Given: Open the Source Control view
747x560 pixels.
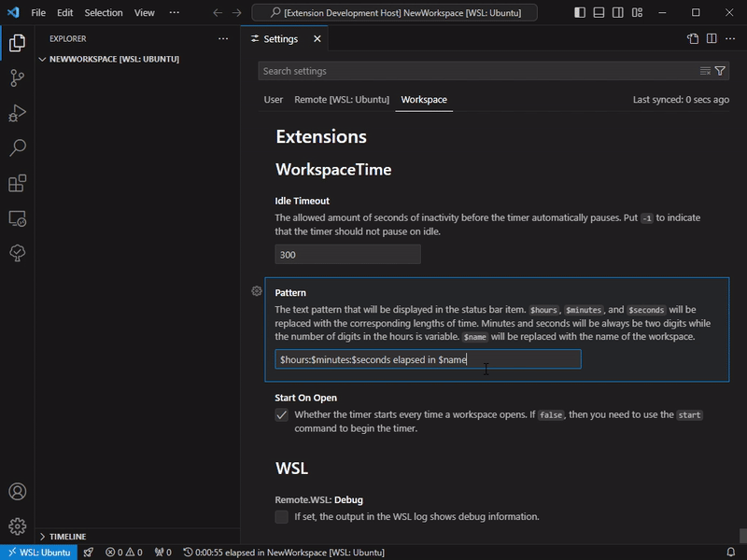Looking at the screenshot, I should [17, 78].
